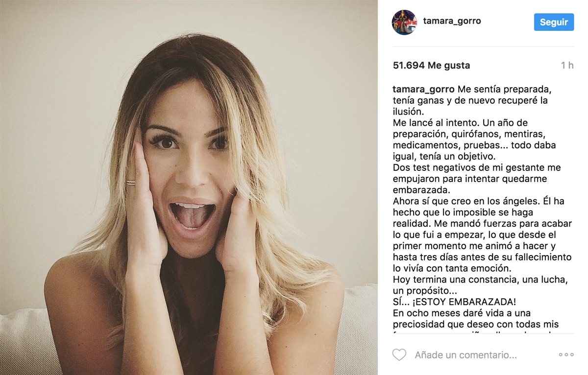588x375 pixels.
Task: View who liked via 51.694 Me gusta
Action: 431,65
